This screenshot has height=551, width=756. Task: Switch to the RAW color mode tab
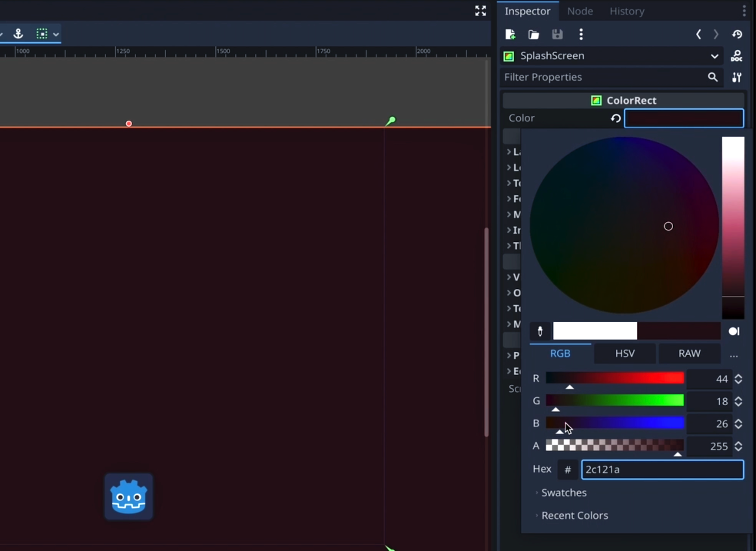tap(690, 353)
